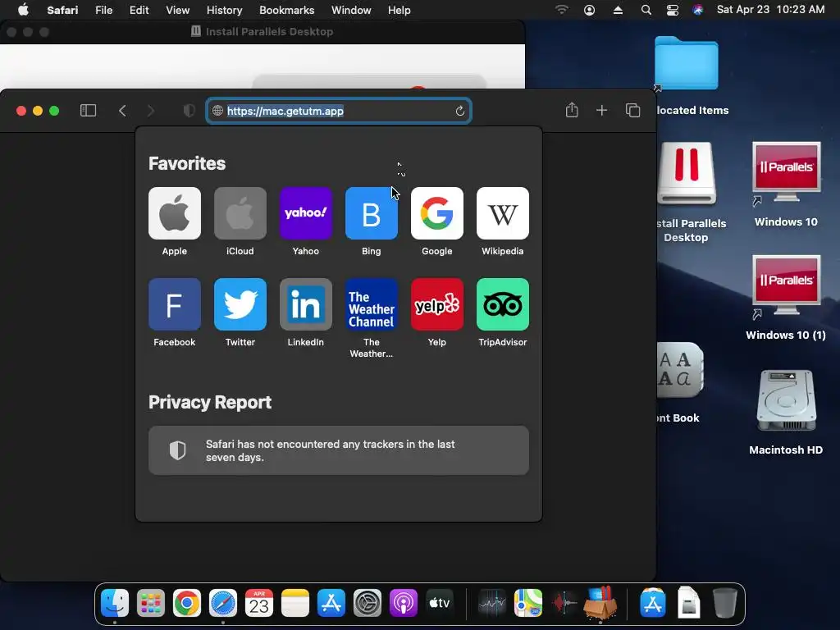Viewport: 840px width, 630px height.
Task: Click the mac.getutm.app address field
Action: tap(339, 111)
